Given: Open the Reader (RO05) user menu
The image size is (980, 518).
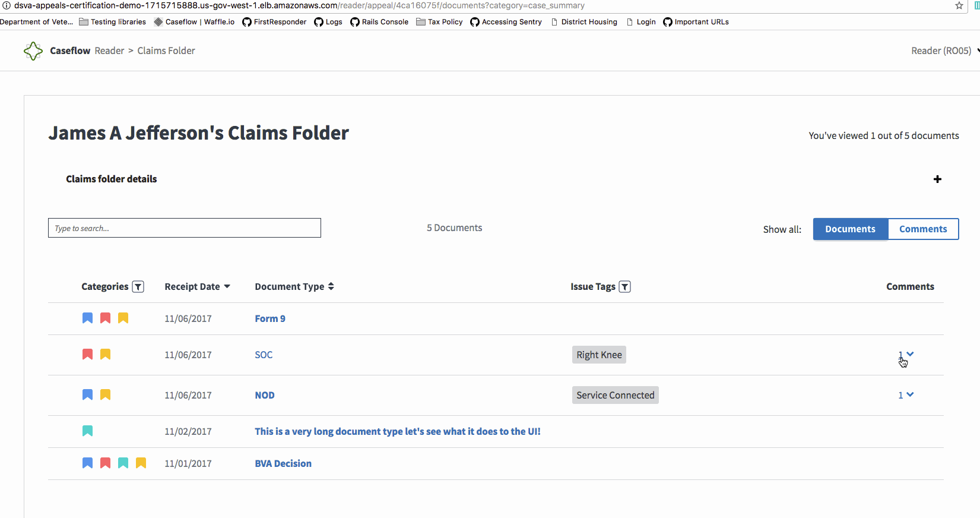Looking at the screenshot, I should pyautogui.click(x=945, y=51).
